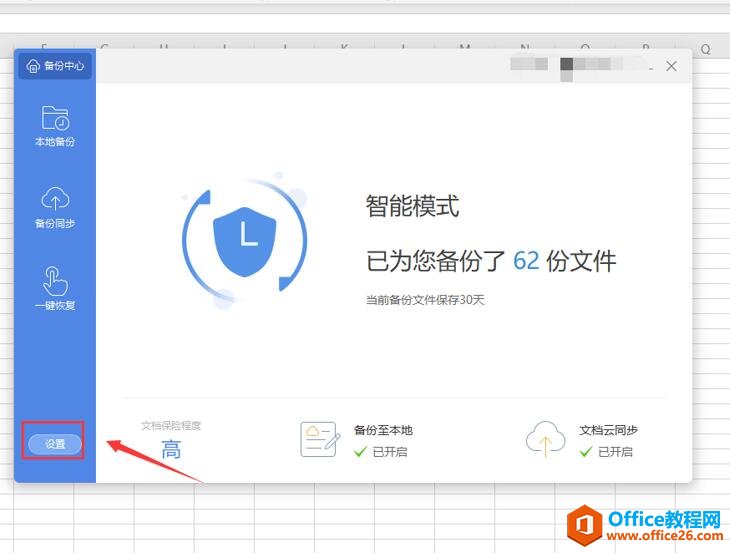Select the 备份同步 cloud upload icon

tap(55, 199)
